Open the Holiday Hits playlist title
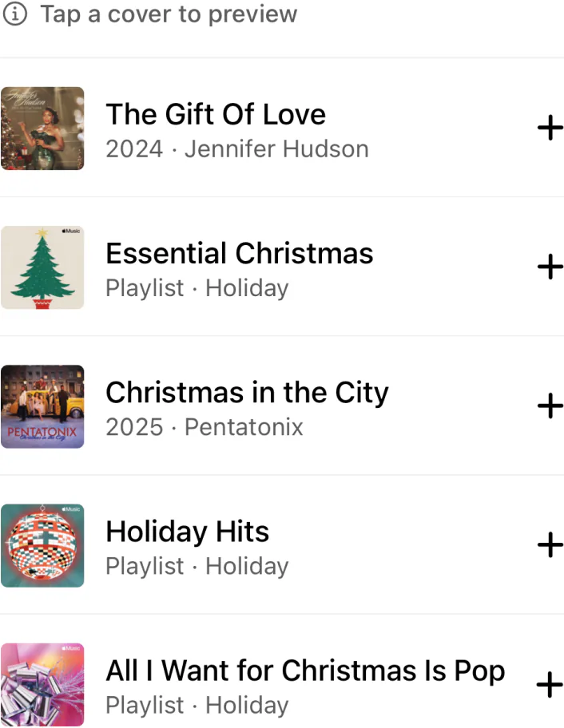Screen dimensions: 564x728 point(187,531)
